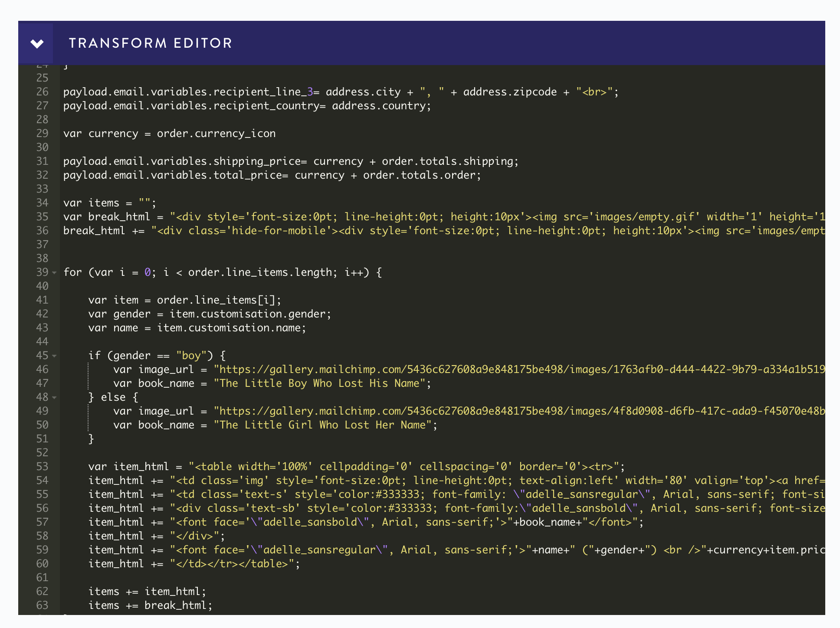The height and width of the screenshot is (628, 840).
Task: Fold the if block at line 45
Action: click(x=54, y=356)
